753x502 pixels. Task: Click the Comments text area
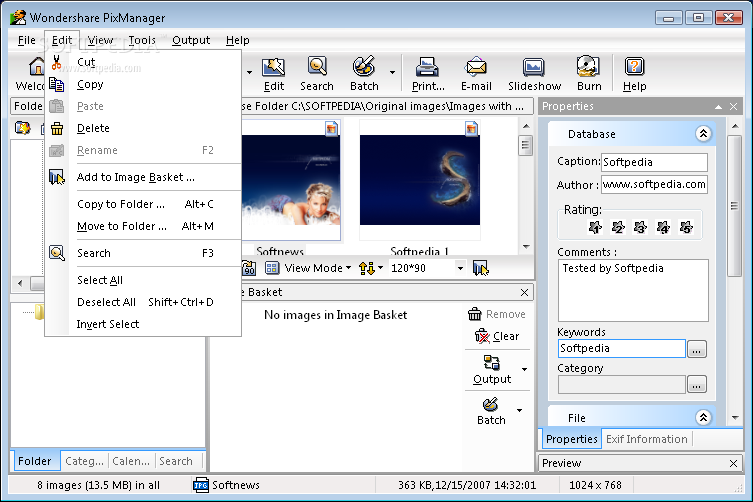point(633,291)
